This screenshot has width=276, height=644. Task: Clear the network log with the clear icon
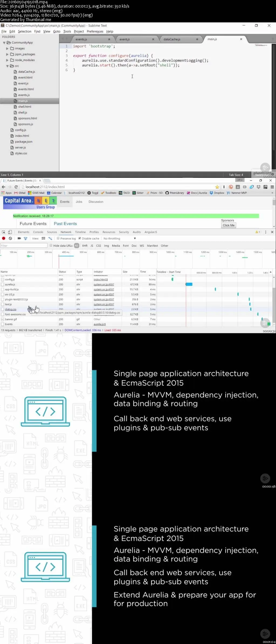[10, 238]
